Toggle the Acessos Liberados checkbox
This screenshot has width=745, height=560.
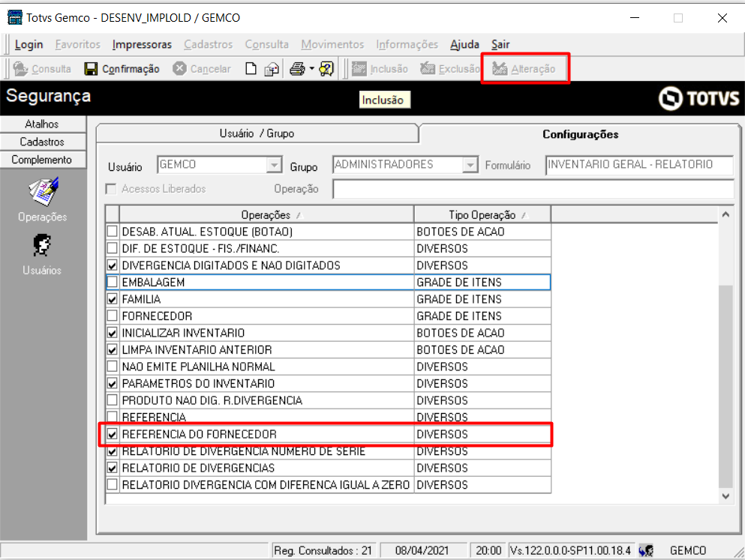pyautogui.click(x=111, y=189)
